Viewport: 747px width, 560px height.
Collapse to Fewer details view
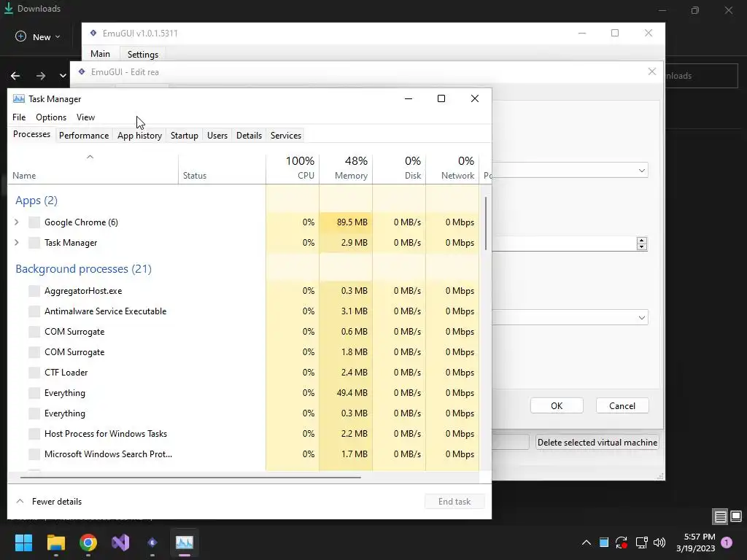point(49,502)
